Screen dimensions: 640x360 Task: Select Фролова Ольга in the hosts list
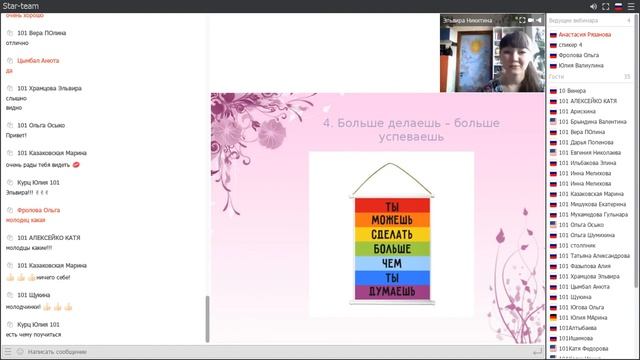pyautogui.click(x=578, y=55)
